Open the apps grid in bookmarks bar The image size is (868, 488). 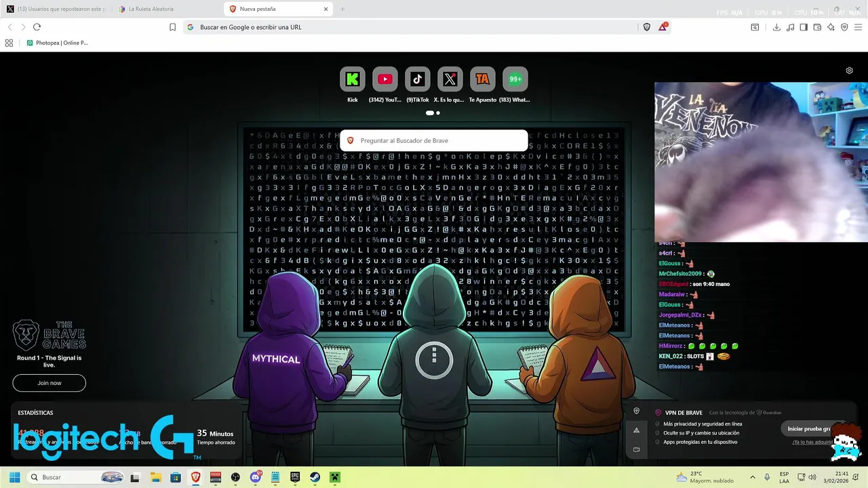pyautogui.click(x=9, y=43)
